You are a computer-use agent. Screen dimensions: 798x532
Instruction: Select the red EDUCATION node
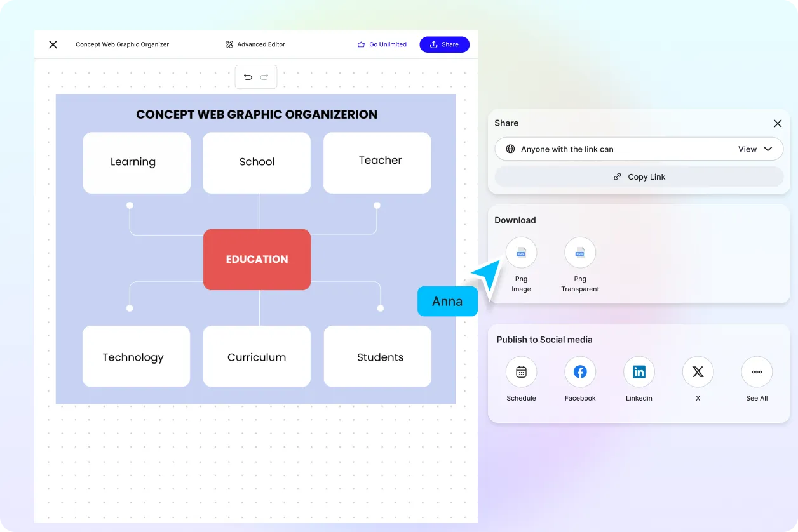click(x=257, y=259)
